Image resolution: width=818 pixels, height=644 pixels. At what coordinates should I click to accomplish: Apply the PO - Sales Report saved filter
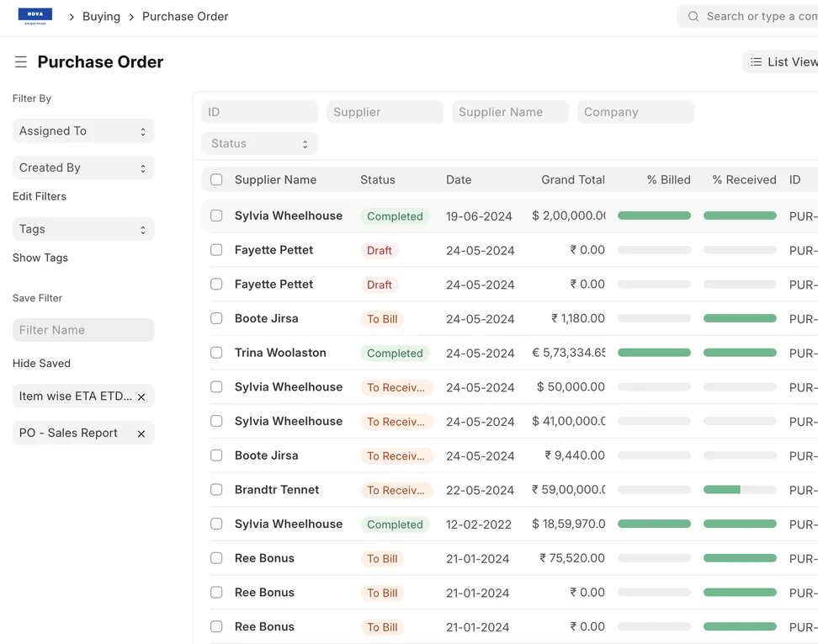(x=68, y=433)
